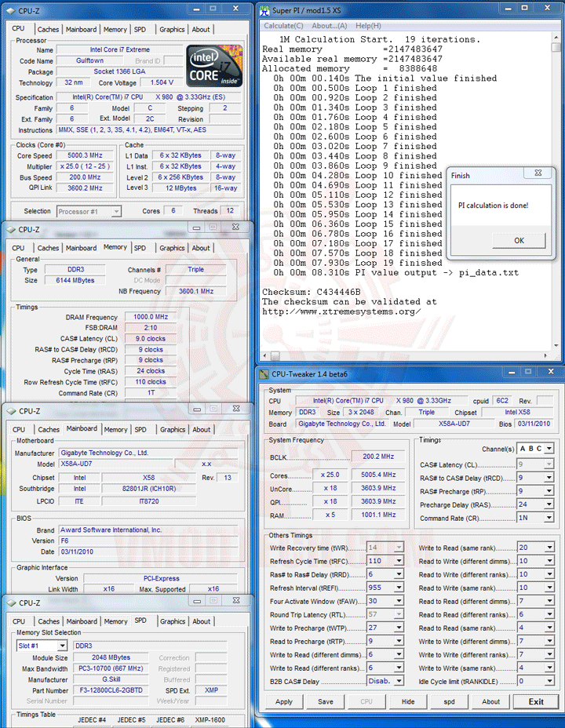Expand Write to Precharge (tWTP) dropdown
Image resolution: width=565 pixels, height=728 pixels.
click(399, 628)
